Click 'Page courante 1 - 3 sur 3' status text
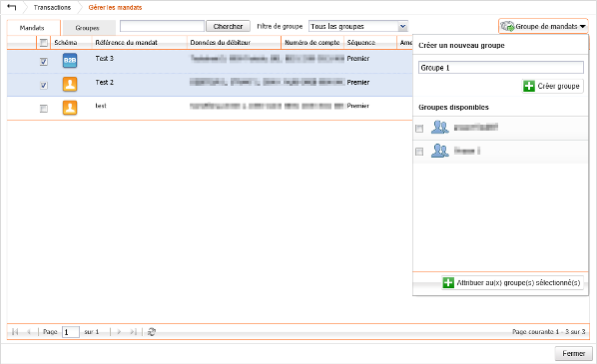This screenshot has width=597, height=364. click(x=549, y=332)
